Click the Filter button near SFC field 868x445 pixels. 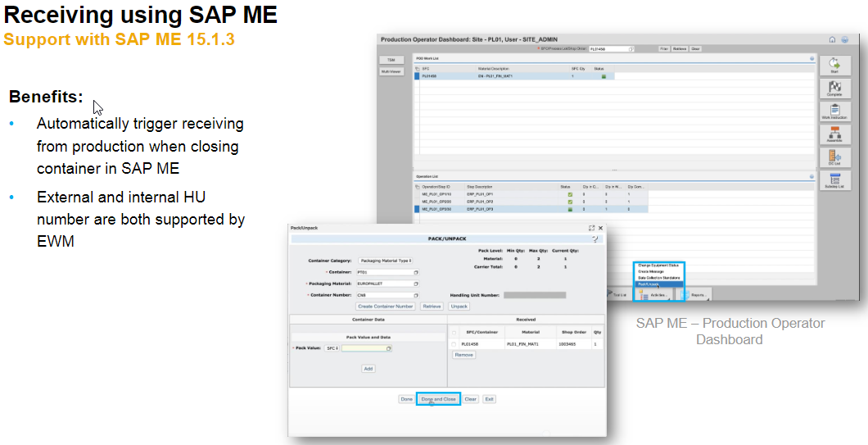tap(664, 49)
